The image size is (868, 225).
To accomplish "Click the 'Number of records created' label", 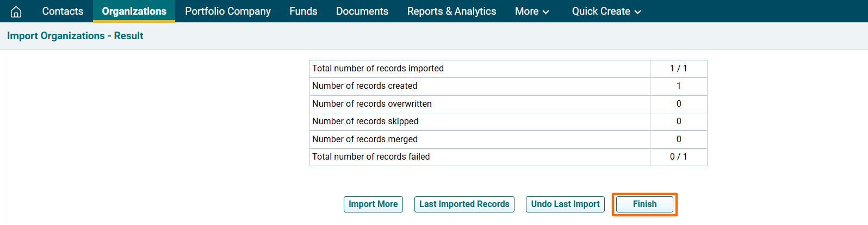I will [x=364, y=86].
